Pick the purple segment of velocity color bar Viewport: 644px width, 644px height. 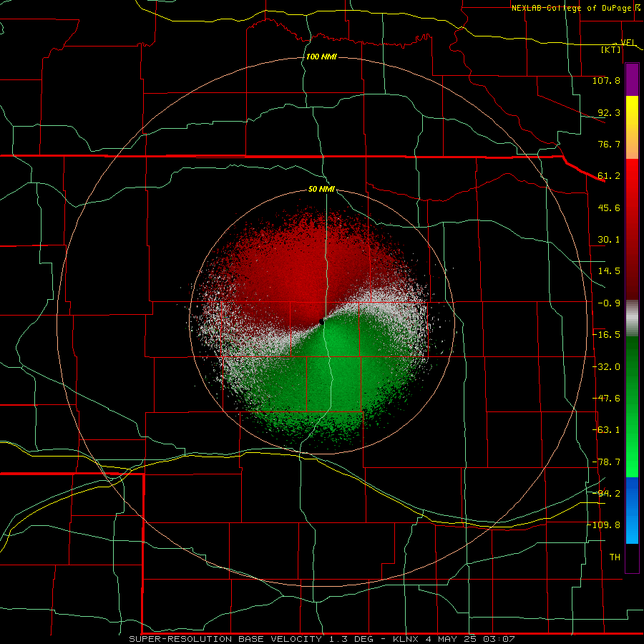(x=632, y=80)
